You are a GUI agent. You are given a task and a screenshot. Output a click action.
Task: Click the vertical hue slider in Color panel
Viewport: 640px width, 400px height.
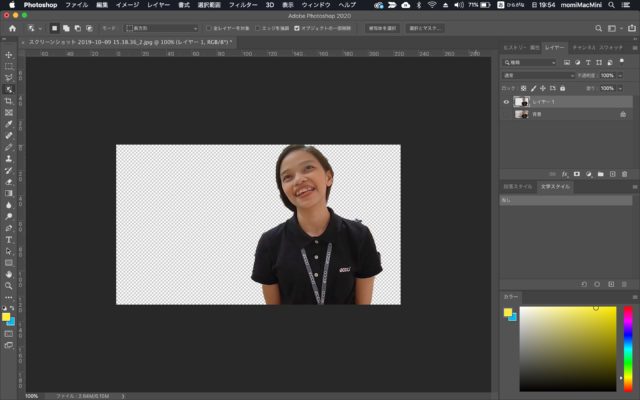[x=627, y=349]
